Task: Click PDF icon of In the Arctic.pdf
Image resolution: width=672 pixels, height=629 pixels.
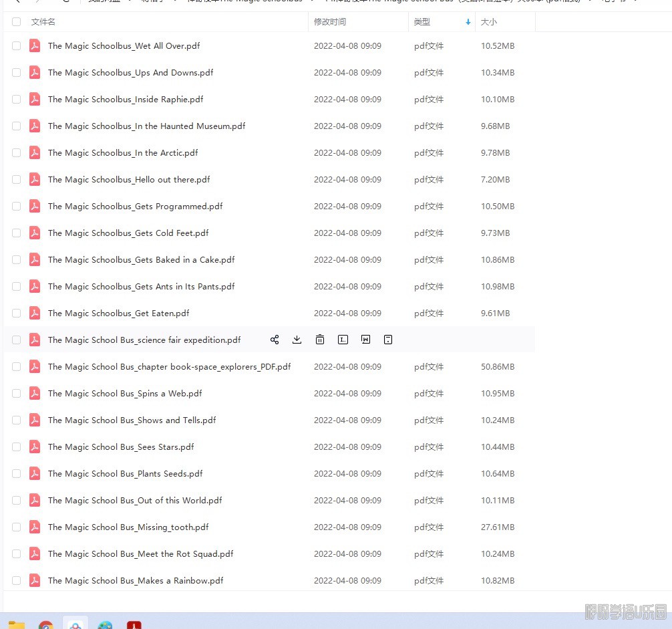Action: pyautogui.click(x=35, y=152)
